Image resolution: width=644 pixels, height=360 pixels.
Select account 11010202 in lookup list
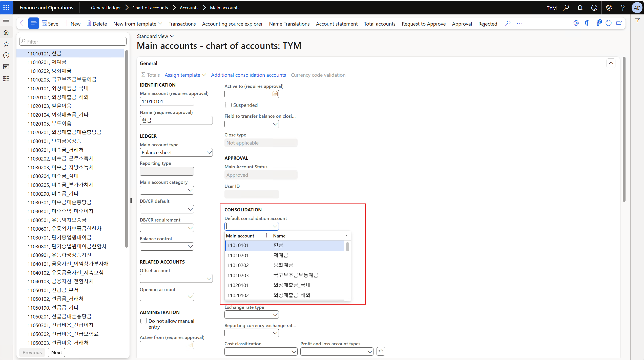(x=238, y=265)
